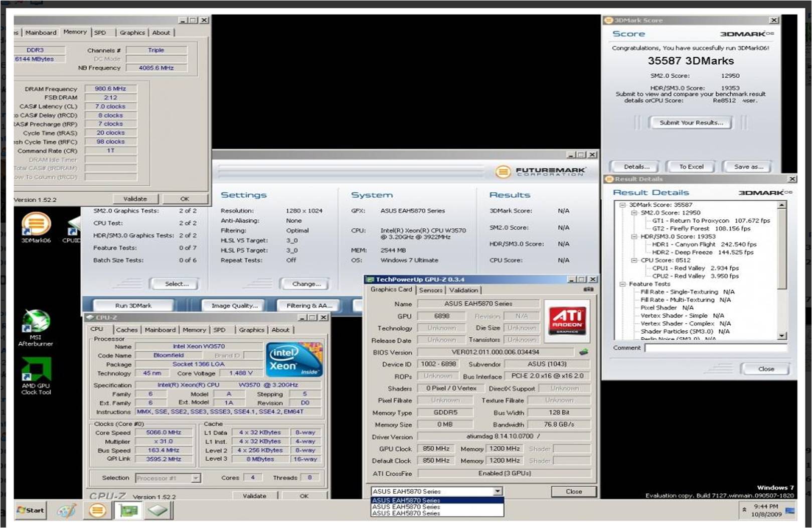
Task: Click the blue tray icon beside the clock
Action: tap(789, 510)
